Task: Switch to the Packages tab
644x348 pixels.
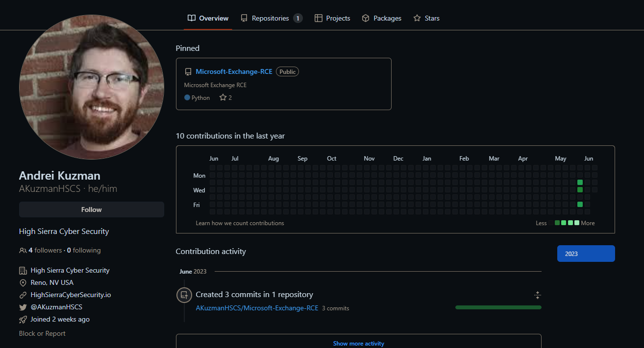Action: coord(387,18)
